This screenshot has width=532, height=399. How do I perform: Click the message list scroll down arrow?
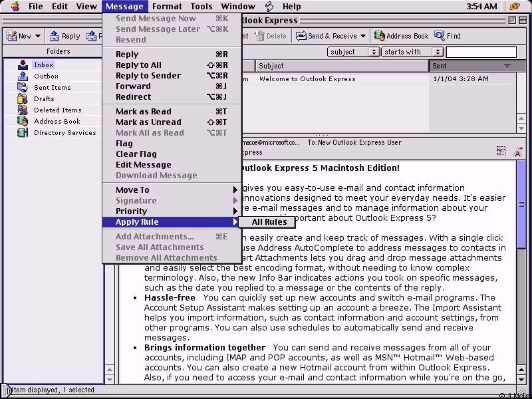pos(521,128)
